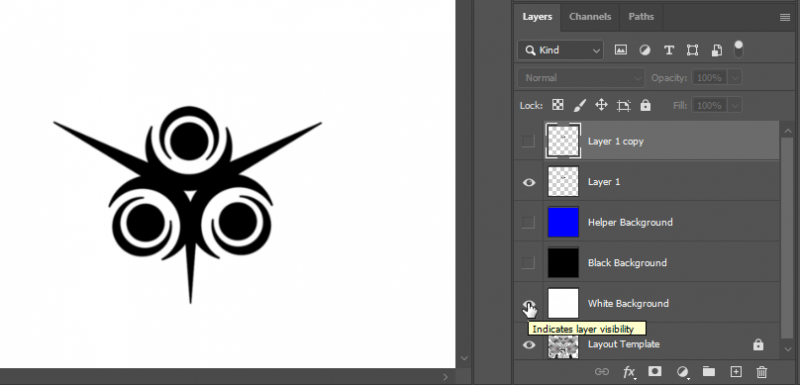
Task: Lock transparent pixels icon
Action: point(558,105)
